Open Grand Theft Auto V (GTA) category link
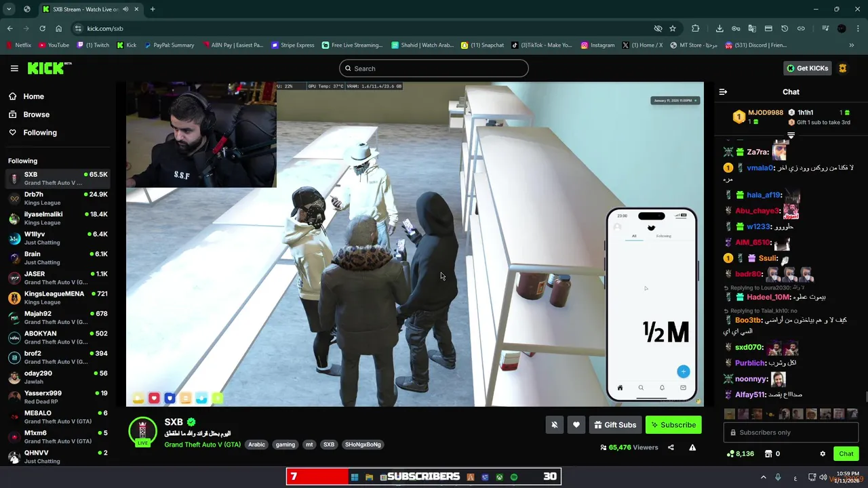 (202, 445)
